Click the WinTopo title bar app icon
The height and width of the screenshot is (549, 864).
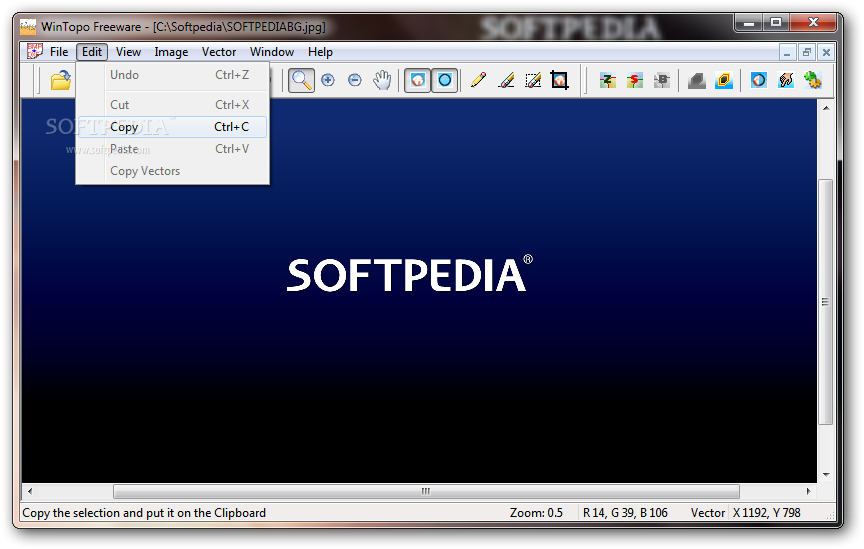pyautogui.click(x=28, y=26)
